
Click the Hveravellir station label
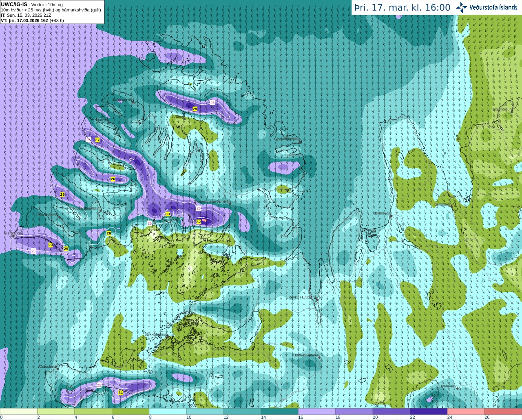447,386
